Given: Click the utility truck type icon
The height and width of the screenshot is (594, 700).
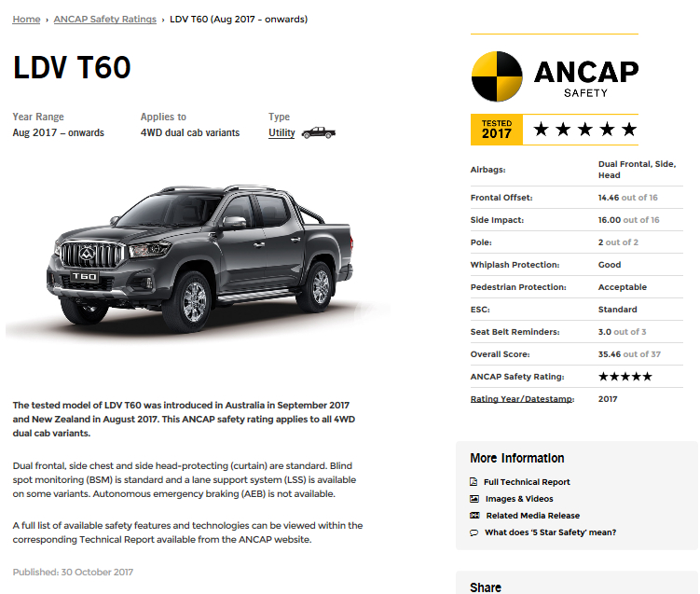Looking at the screenshot, I should tap(318, 132).
